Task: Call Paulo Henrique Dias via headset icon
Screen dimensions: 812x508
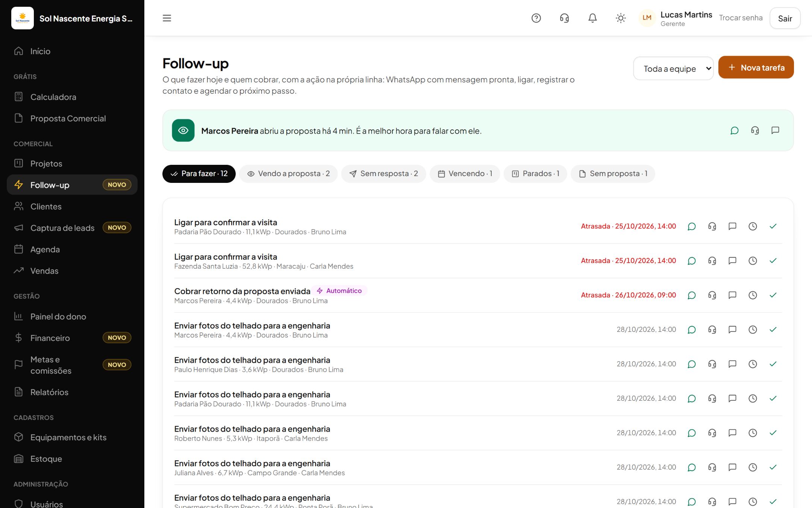Action: pos(712,364)
